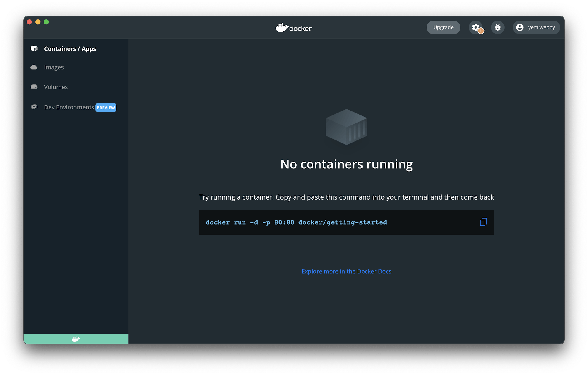Click the PREVIEW badge next to Dev Environments
This screenshot has width=588, height=375.
[x=106, y=107]
